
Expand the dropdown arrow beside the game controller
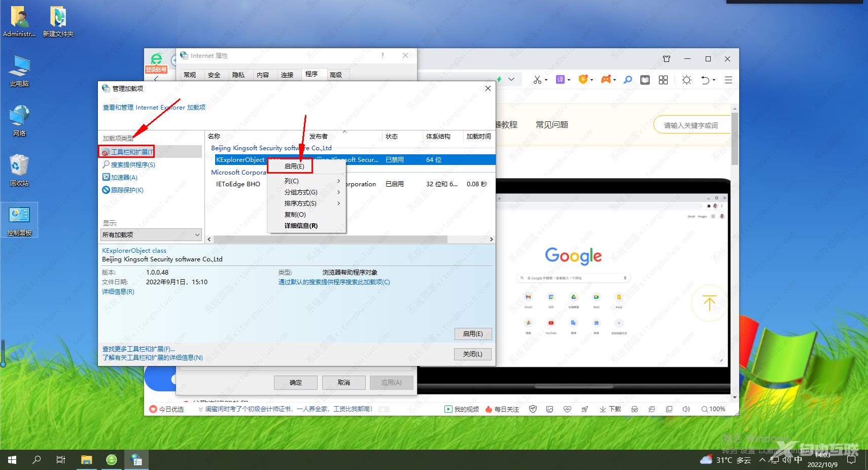[614, 80]
